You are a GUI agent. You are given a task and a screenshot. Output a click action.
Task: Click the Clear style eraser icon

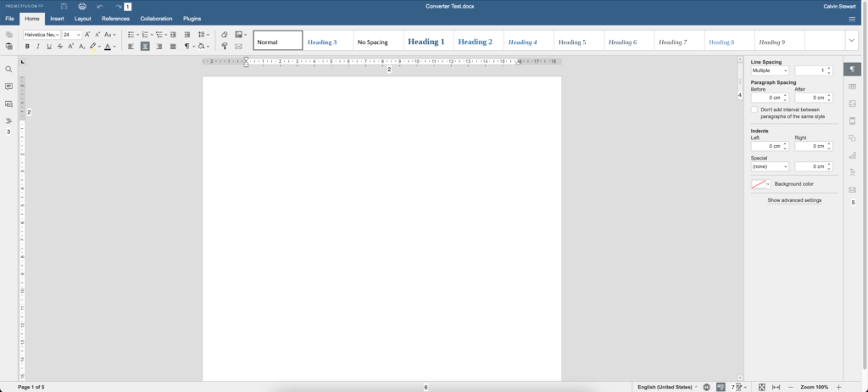coord(224,35)
